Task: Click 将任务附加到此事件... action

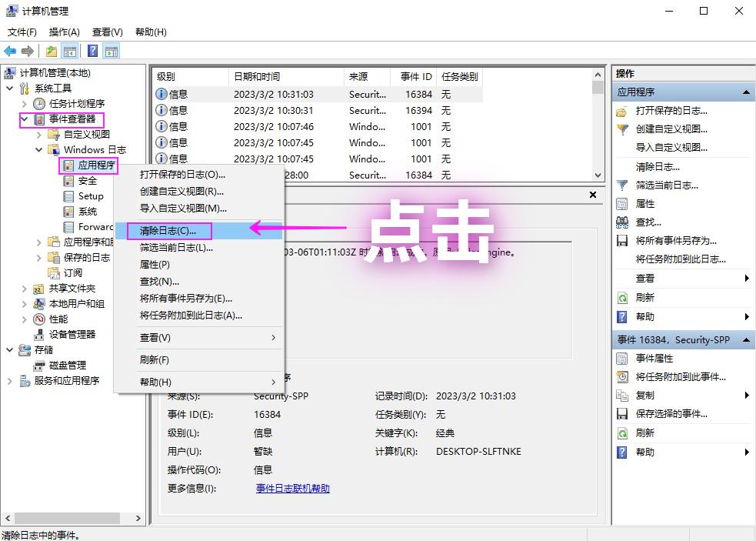Action: (x=681, y=377)
